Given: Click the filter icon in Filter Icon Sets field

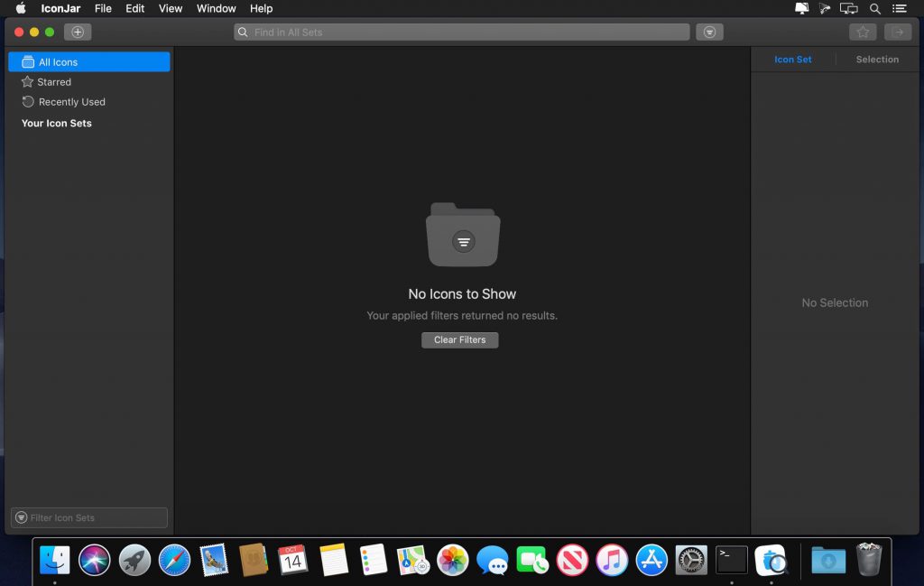Looking at the screenshot, I should [x=20, y=517].
